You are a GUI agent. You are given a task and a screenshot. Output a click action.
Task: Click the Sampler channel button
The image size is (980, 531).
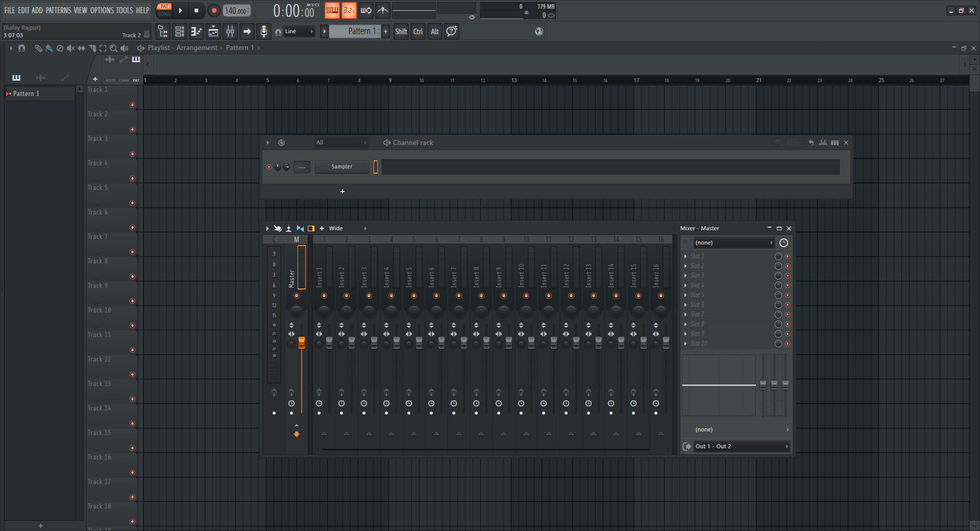tap(341, 166)
